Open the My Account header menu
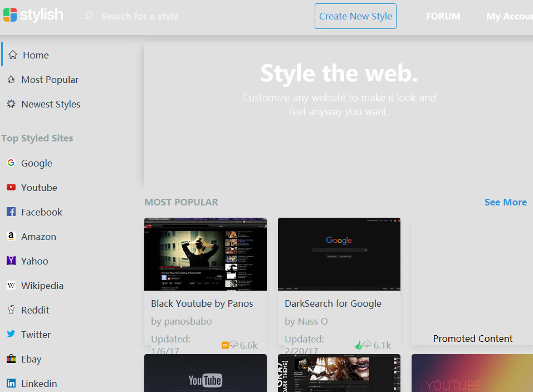Screen dimensions: 533x392 (509, 16)
